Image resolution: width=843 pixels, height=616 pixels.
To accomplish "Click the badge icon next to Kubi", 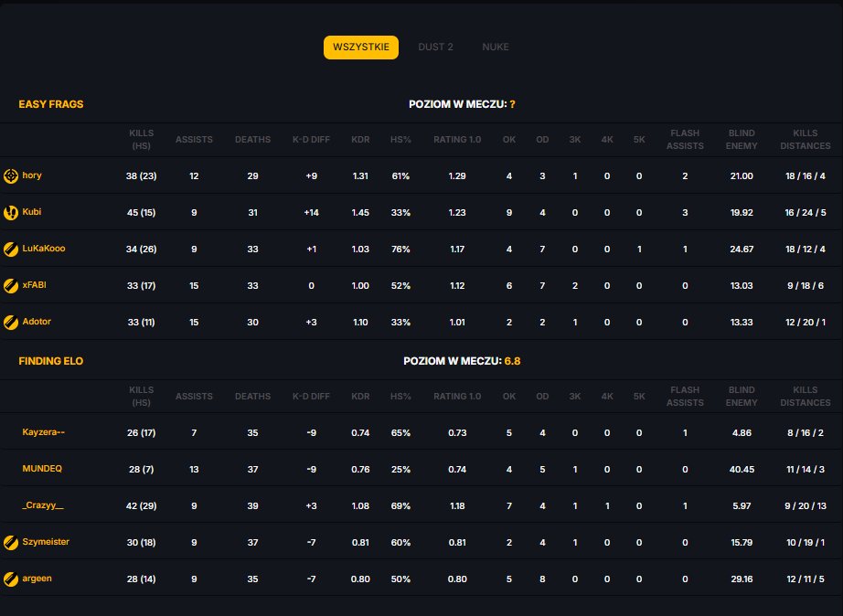I will coord(11,212).
